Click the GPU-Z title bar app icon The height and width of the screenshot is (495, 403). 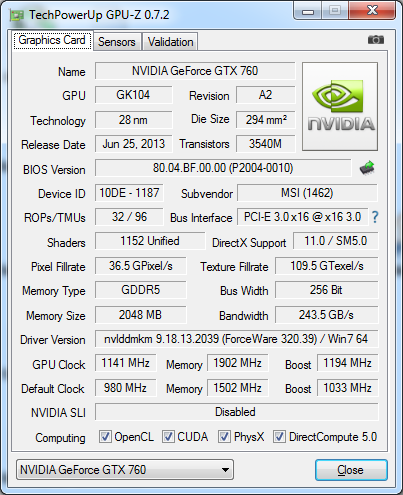(17, 16)
